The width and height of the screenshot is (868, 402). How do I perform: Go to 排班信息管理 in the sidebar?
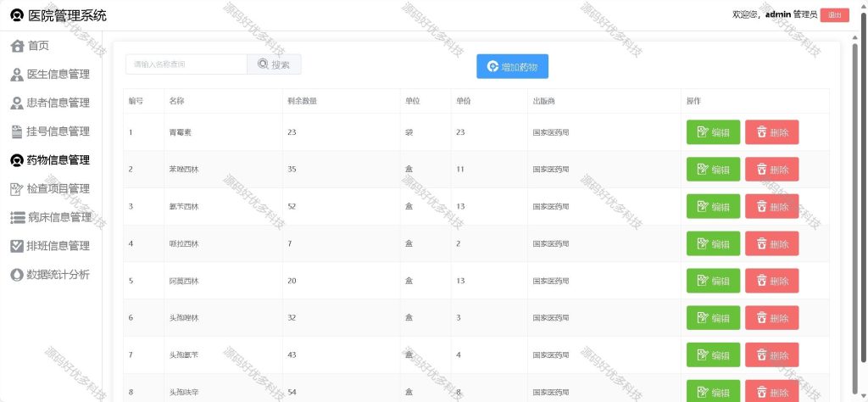tap(50, 246)
